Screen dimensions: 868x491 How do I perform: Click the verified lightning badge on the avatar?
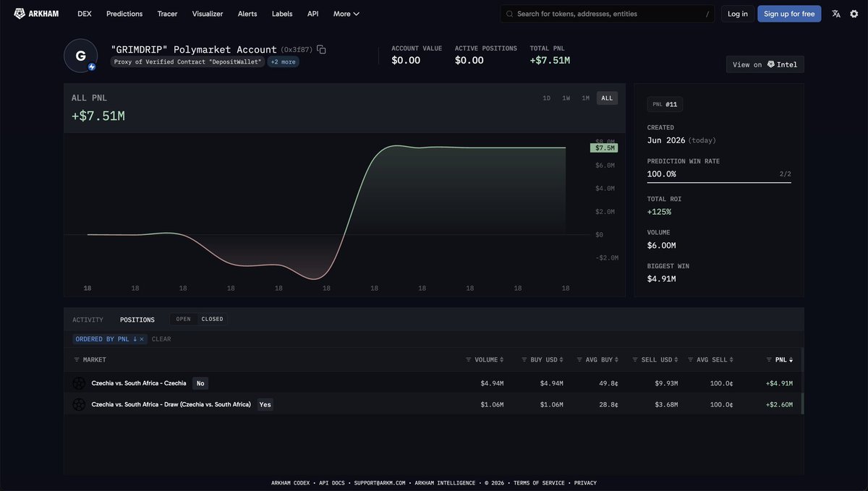(92, 67)
